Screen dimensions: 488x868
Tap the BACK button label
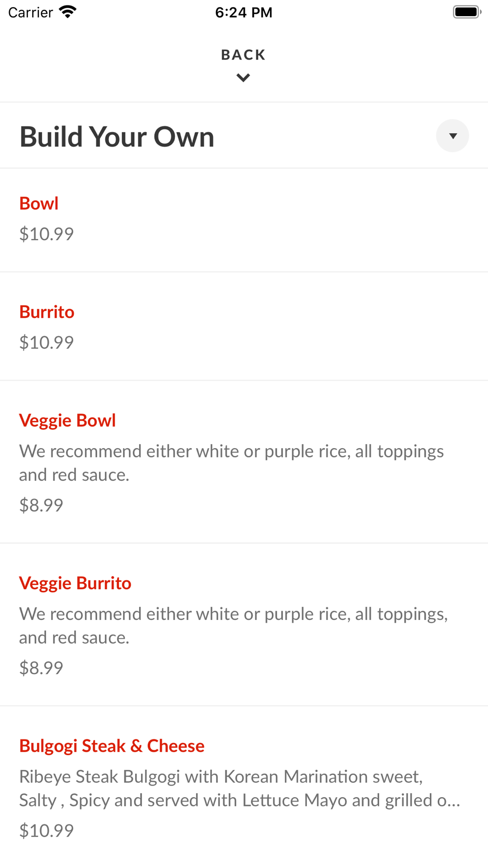(243, 55)
